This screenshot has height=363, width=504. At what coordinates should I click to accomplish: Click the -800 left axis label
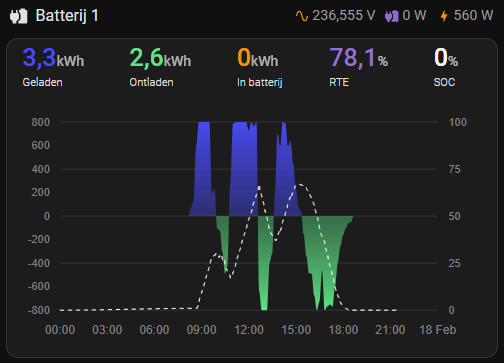click(x=39, y=310)
